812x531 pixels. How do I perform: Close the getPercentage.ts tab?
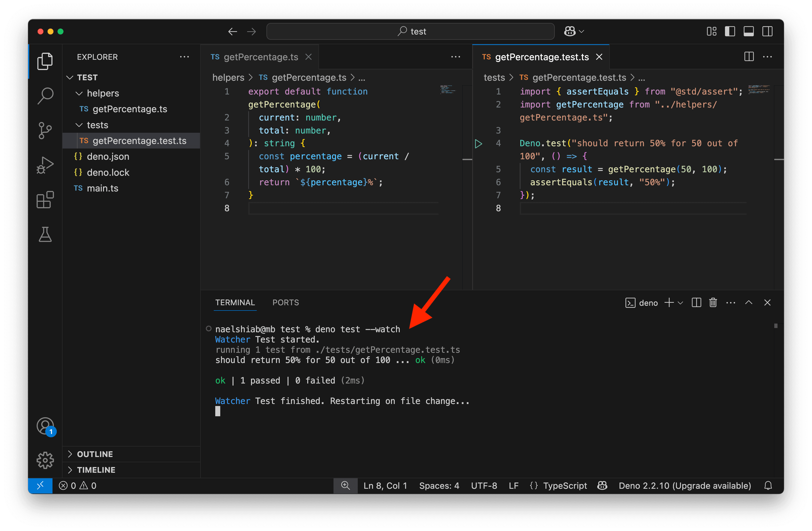[308, 57]
